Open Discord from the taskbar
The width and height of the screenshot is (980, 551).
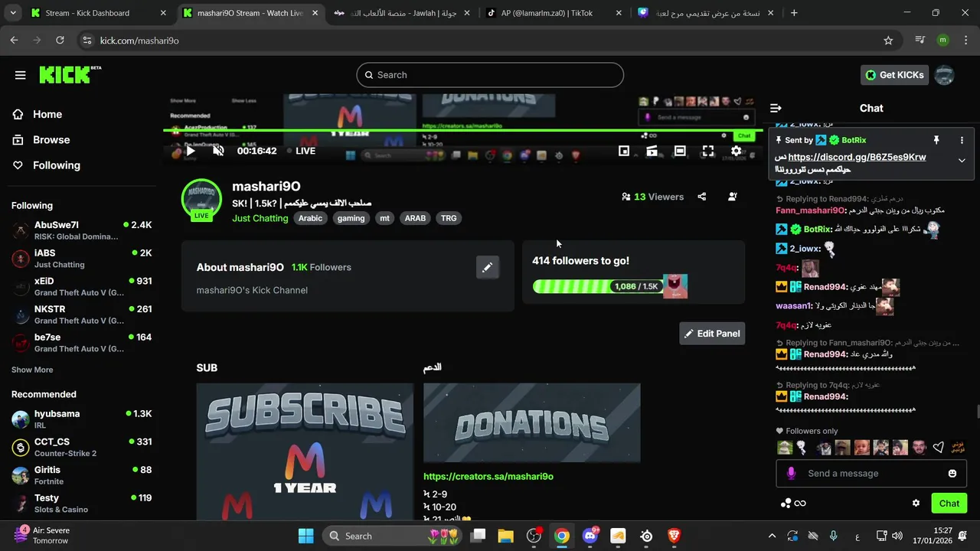pos(590,536)
